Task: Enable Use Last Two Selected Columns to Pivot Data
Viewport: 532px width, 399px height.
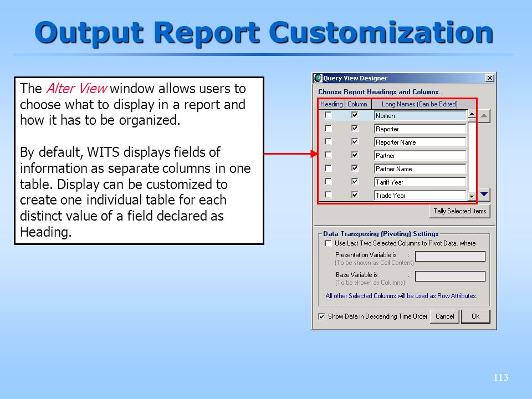Action: (x=328, y=243)
